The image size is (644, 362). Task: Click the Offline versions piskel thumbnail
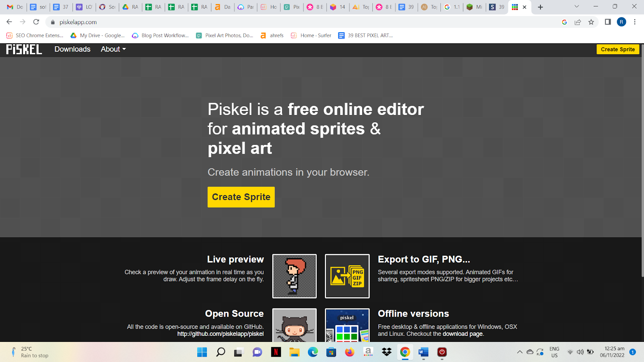point(347,325)
